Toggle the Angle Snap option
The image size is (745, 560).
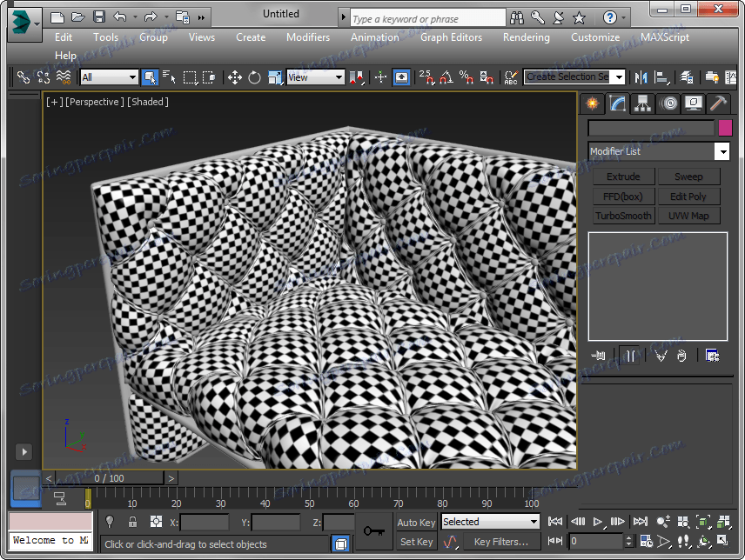point(446,77)
